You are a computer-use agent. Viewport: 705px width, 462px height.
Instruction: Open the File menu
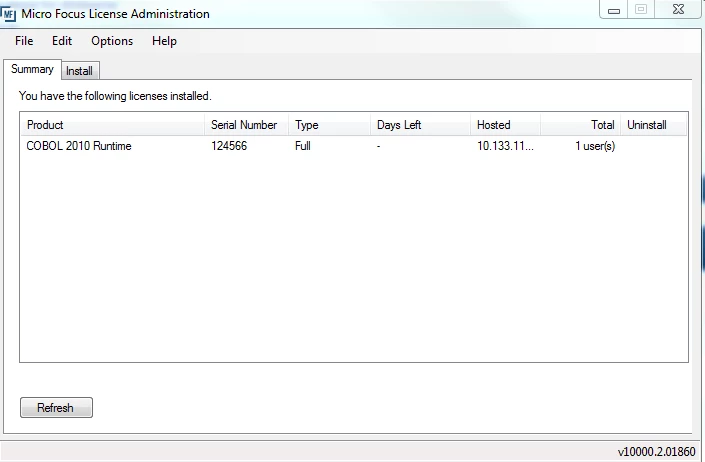tap(24, 41)
